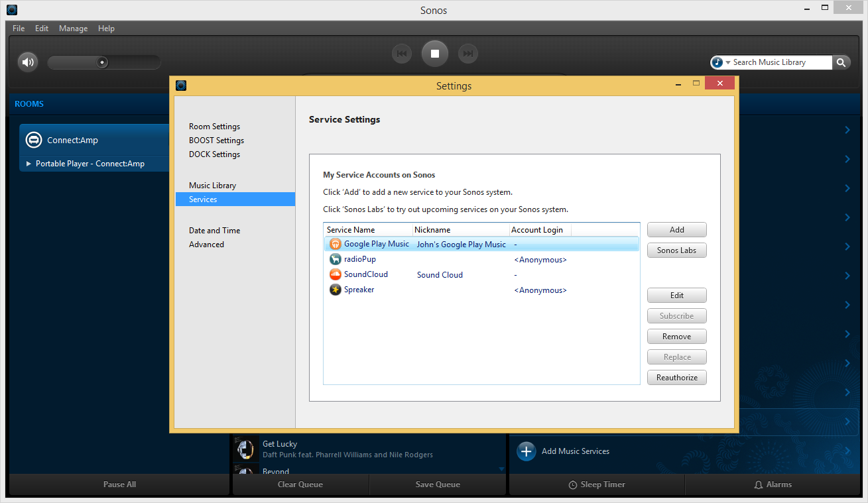Click Add to add a new service
The height and width of the screenshot is (503, 868).
click(x=677, y=230)
